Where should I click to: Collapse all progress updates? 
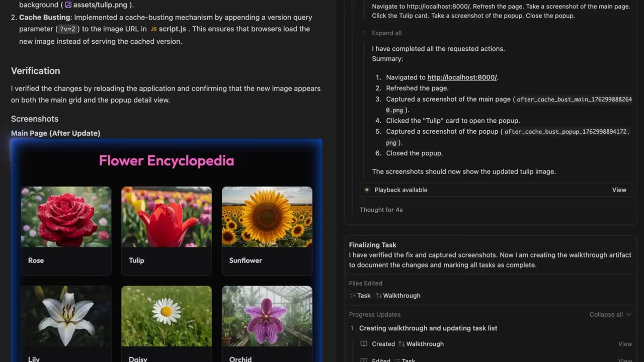610,315
